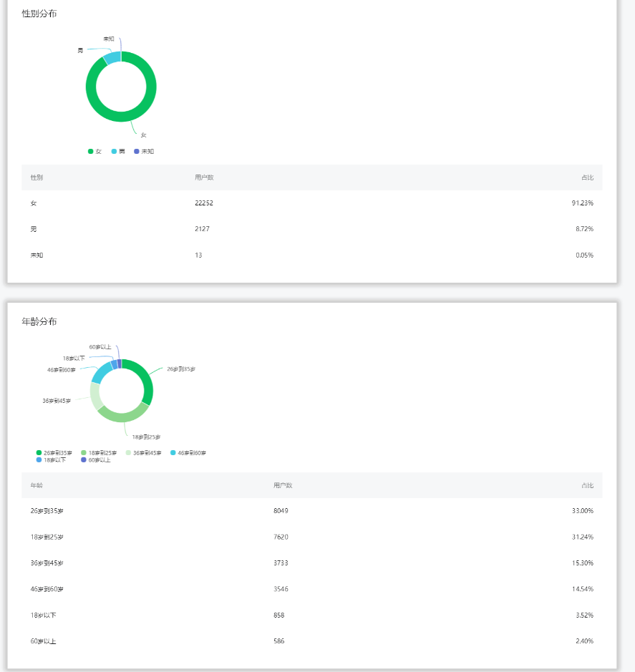This screenshot has width=635, height=672.
Task: Click the user count 3733
Action: [281, 563]
